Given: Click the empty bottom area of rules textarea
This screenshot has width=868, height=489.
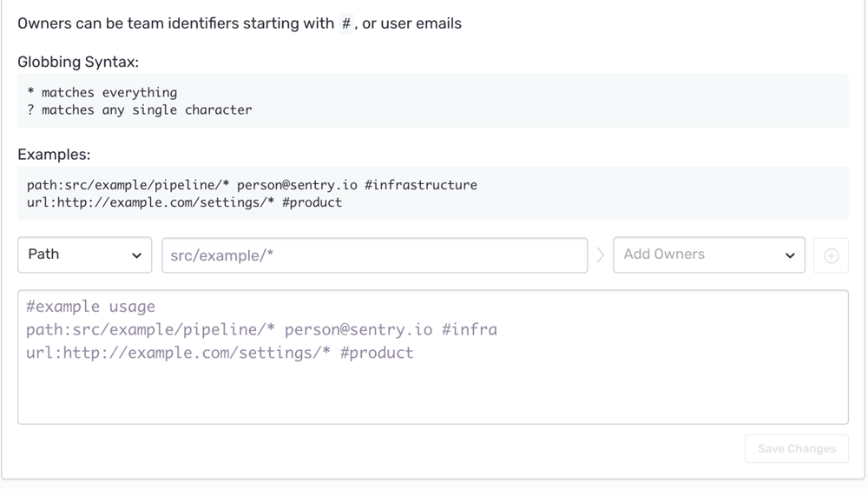Looking at the screenshot, I should [432, 395].
